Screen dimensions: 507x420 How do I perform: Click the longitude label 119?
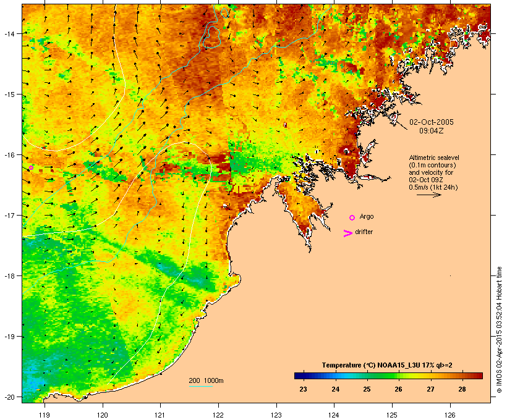[x=45, y=415]
